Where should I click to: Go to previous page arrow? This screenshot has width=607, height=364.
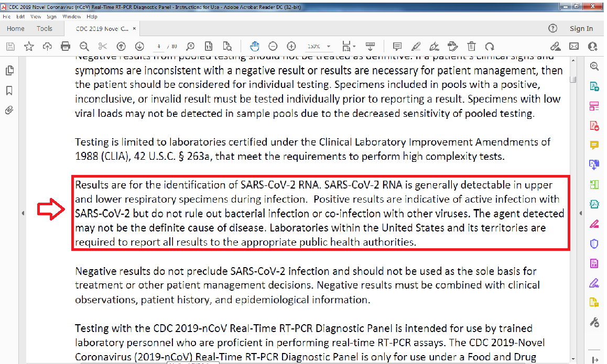(x=121, y=47)
